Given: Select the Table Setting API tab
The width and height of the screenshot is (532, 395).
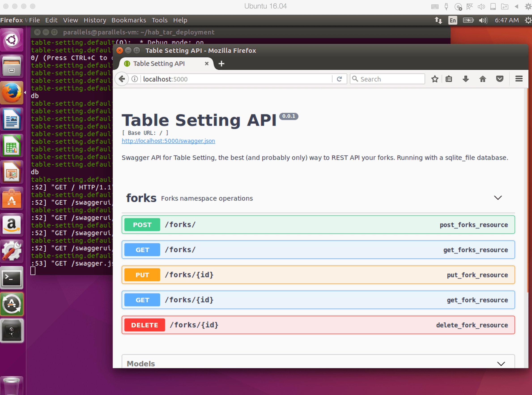Looking at the screenshot, I should click(x=159, y=64).
